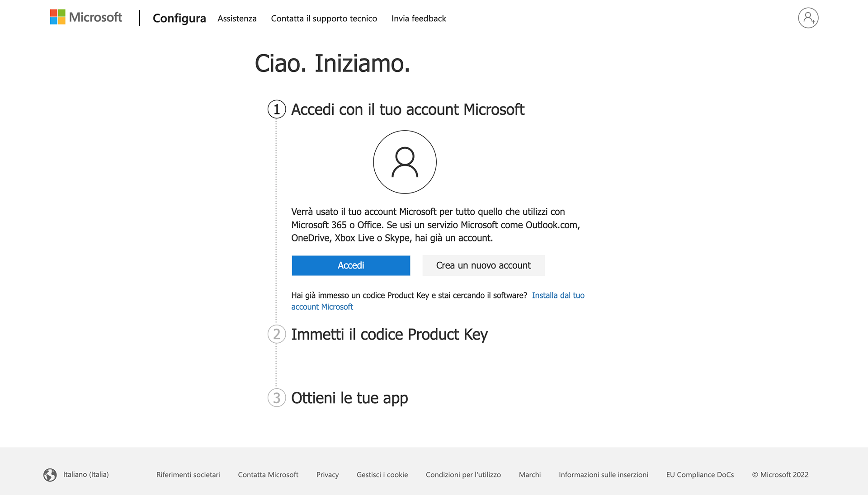
Task: Click the Microsoft logo
Action: 86,18
